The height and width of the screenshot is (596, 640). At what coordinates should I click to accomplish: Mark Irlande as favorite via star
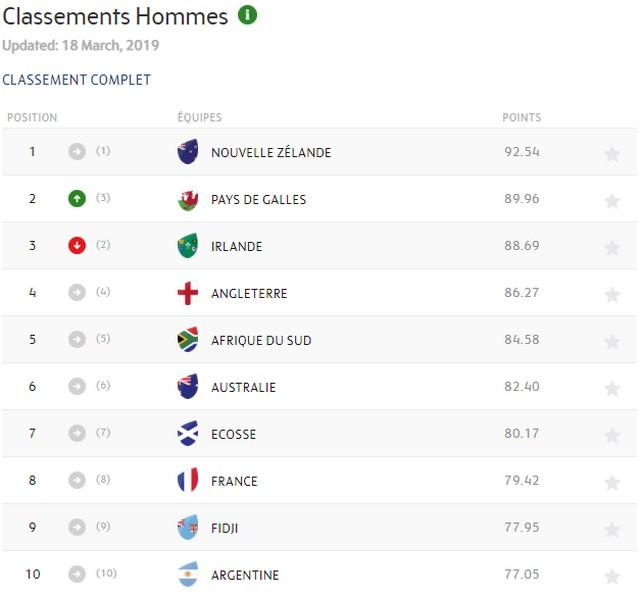612,248
